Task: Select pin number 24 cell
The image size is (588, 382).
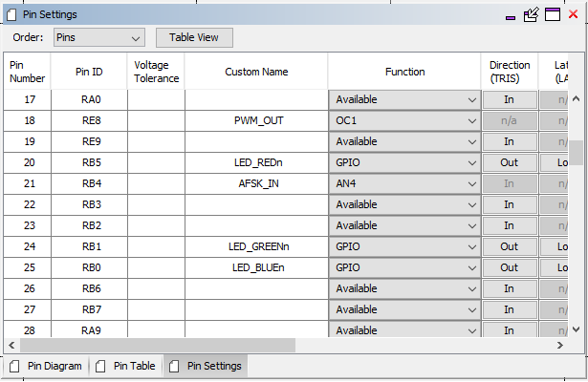Action: [27, 246]
